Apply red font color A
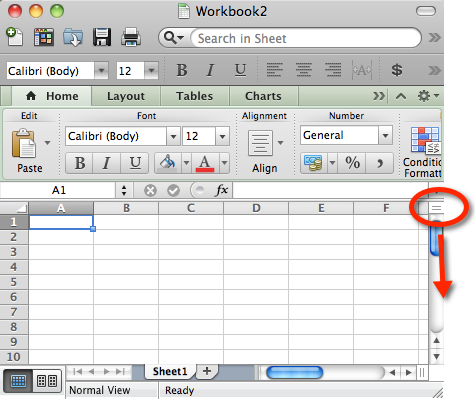Image resolution: width=475 pixels, height=399 pixels. click(205, 163)
